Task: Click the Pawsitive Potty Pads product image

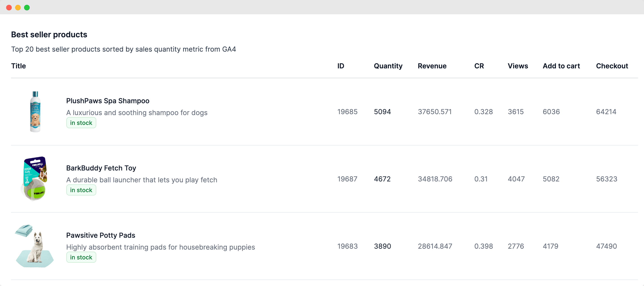Action: pyautogui.click(x=35, y=246)
